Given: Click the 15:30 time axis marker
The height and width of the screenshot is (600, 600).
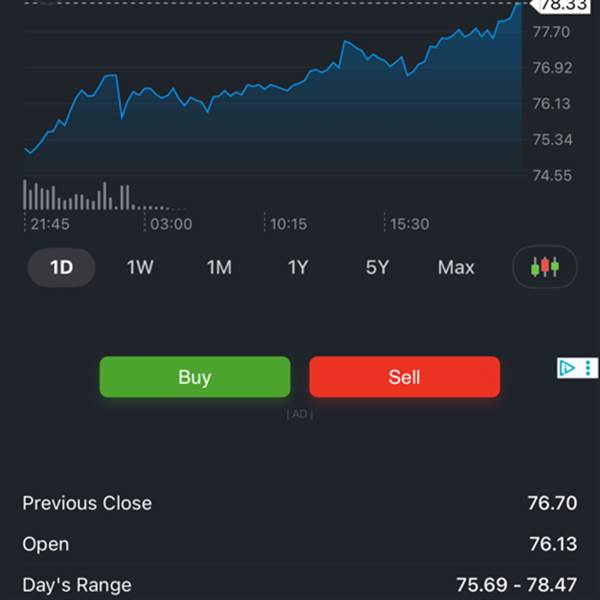Looking at the screenshot, I should pyautogui.click(x=410, y=224).
